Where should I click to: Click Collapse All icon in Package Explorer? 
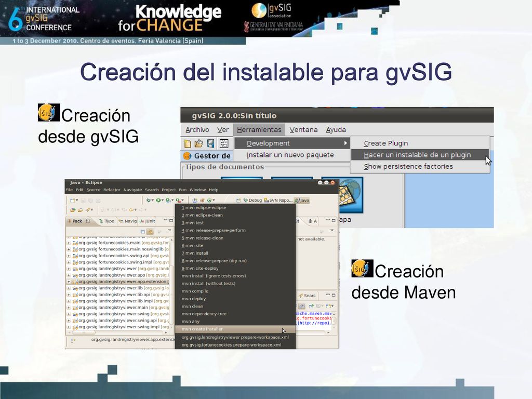(143, 232)
